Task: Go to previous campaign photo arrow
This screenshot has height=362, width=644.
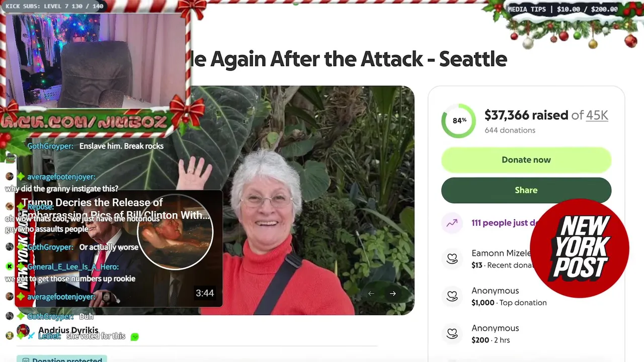Action: (x=371, y=294)
